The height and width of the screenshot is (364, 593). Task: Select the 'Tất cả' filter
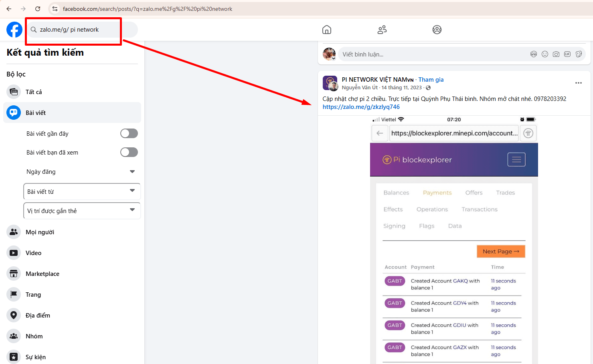(x=34, y=92)
